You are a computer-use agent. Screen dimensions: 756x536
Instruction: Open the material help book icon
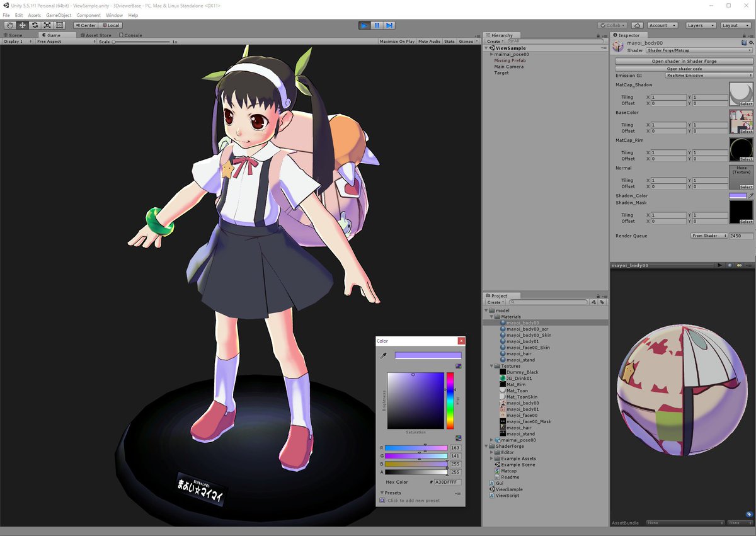pos(744,43)
